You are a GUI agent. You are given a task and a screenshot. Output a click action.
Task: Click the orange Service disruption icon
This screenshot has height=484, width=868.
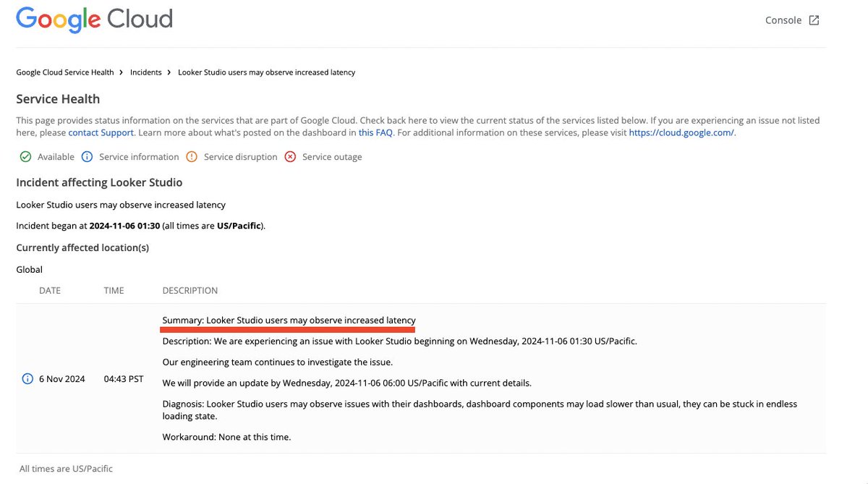pyautogui.click(x=192, y=157)
